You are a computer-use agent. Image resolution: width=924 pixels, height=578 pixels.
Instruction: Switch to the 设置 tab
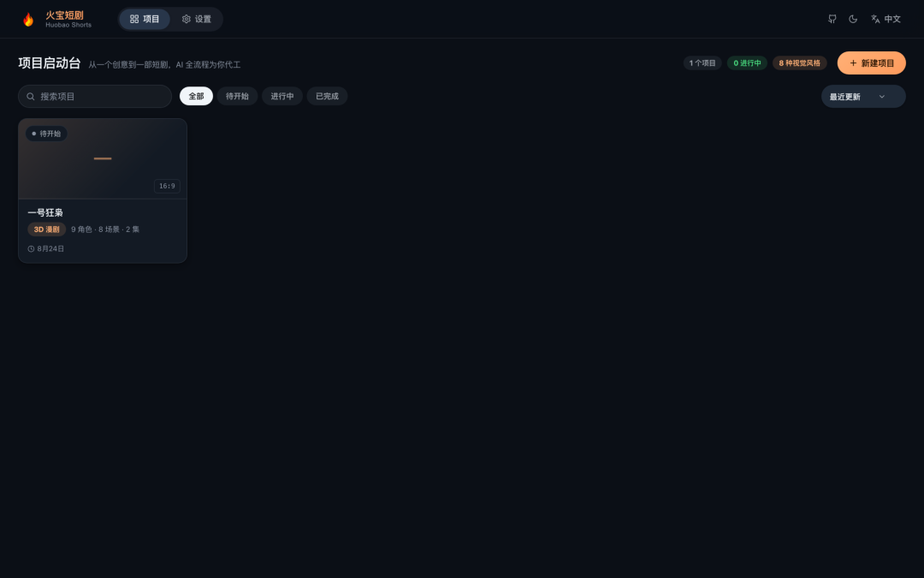tap(196, 19)
